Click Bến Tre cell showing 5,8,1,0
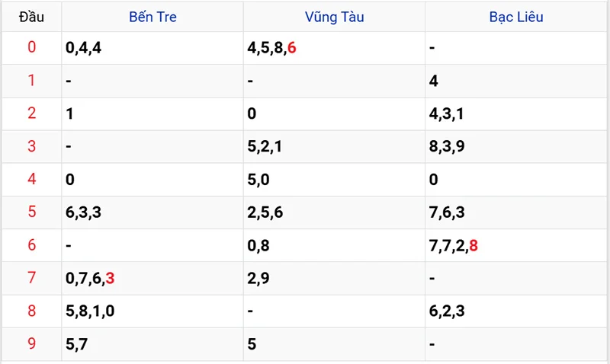Viewport: 610px width, 364px height. pos(90,311)
